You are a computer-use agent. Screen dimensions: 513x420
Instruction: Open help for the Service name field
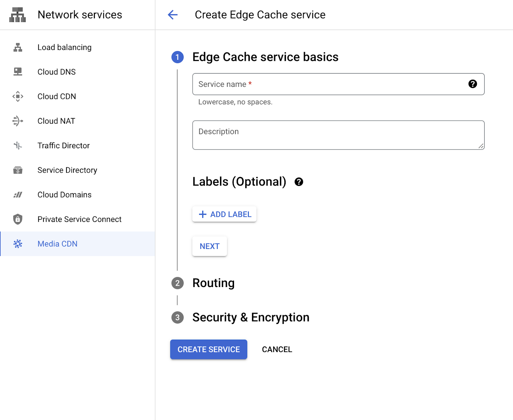472,84
